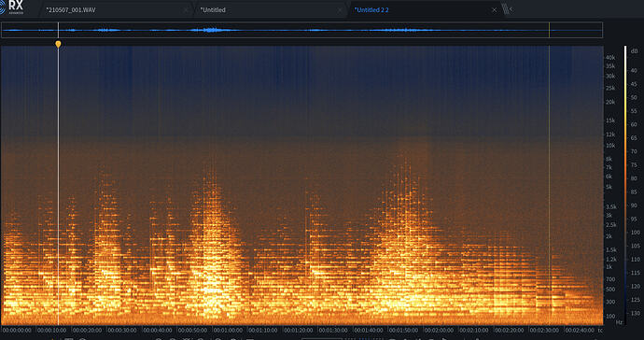This screenshot has height=340, width=644.
Task: Click the 00:00:20:00 timeline mark
Action: (x=87, y=330)
